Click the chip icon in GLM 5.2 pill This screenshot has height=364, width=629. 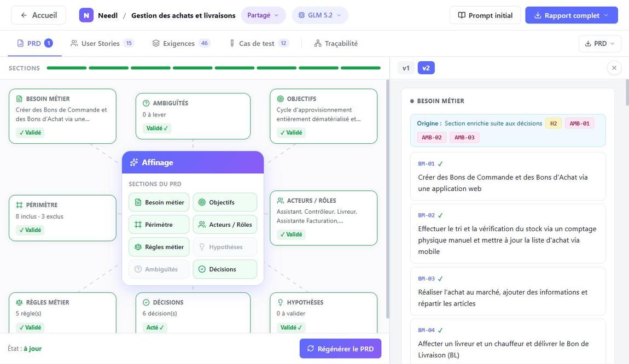point(301,15)
